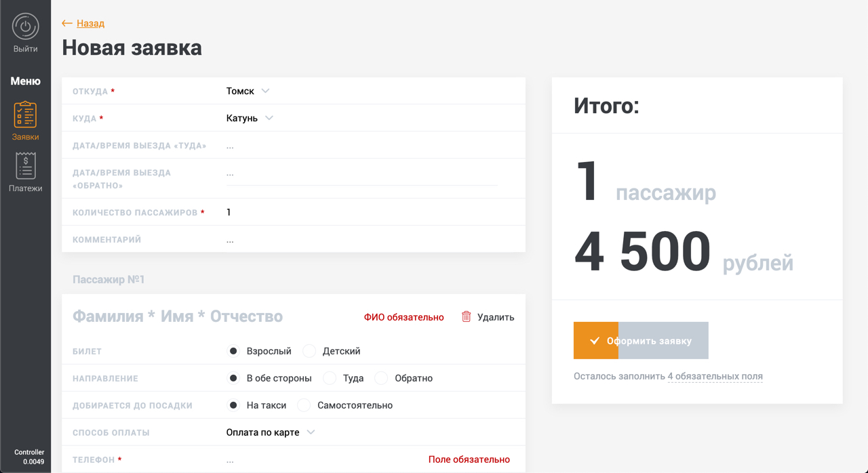Image resolution: width=868 pixels, height=473 pixels.
Task: Click the trash icon to delete passenger
Action: pyautogui.click(x=466, y=316)
